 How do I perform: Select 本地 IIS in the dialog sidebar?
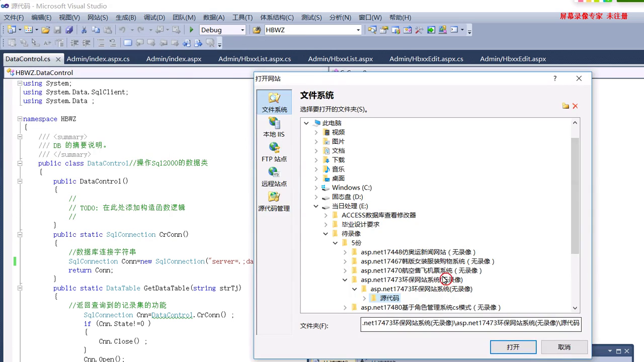click(274, 127)
